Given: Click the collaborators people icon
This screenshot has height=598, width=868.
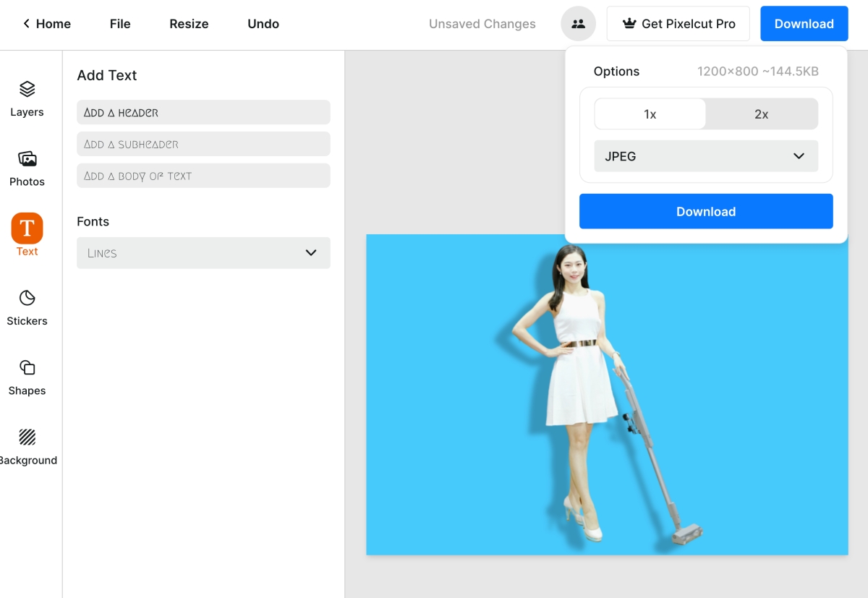Looking at the screenshot, I should pos(578,24).
